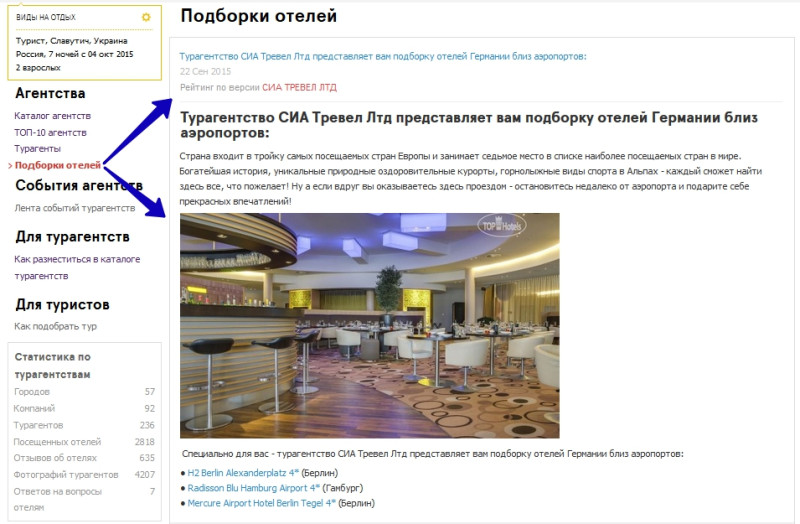Image resolution: width=800 pixels, height=524 pixels.
Task: Click the blue article title link at top
Action: 383,56
